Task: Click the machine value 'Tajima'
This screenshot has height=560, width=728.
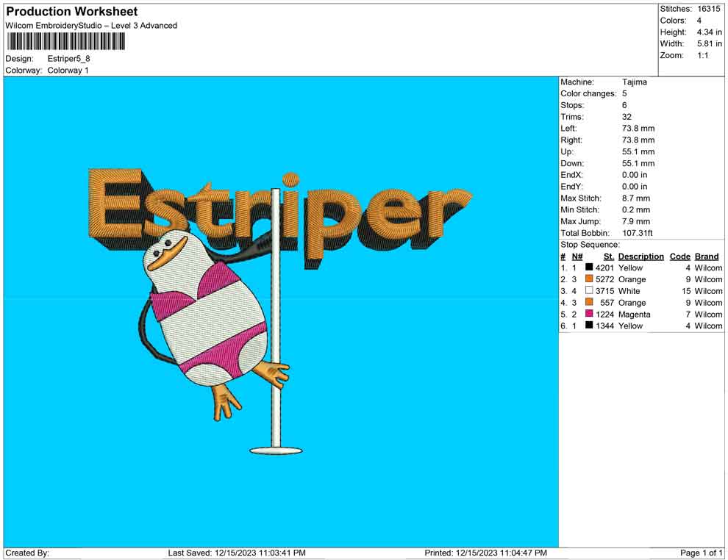Action: tap(634, 82)
